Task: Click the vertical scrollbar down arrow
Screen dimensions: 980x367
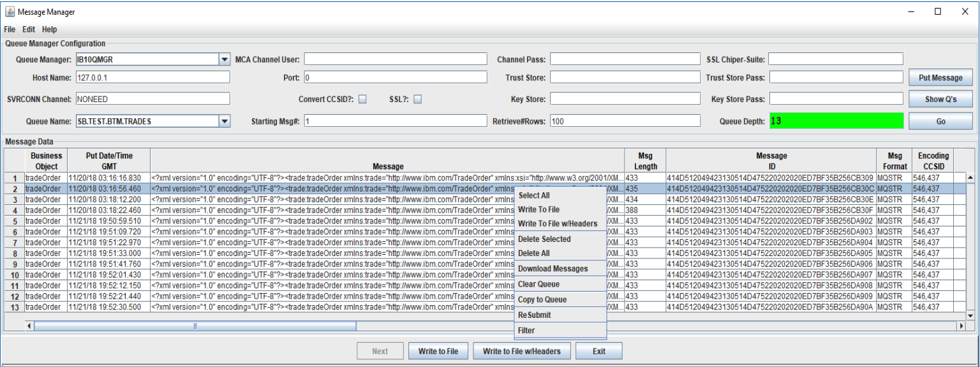Action: [971, 315]
